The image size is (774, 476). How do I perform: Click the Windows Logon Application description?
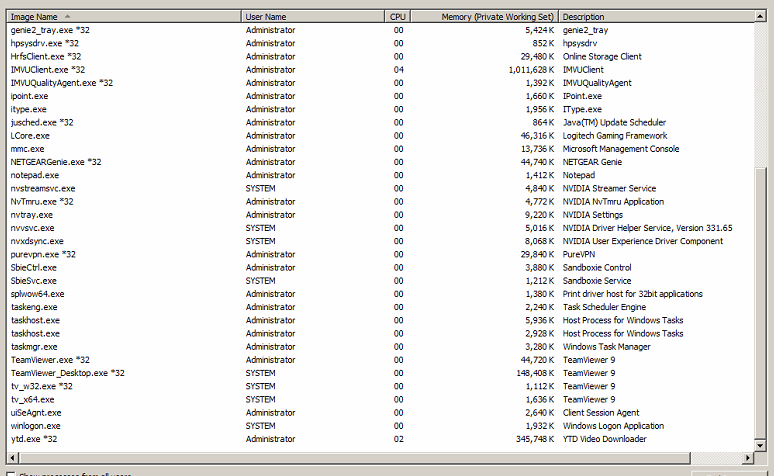coord(613,426)
